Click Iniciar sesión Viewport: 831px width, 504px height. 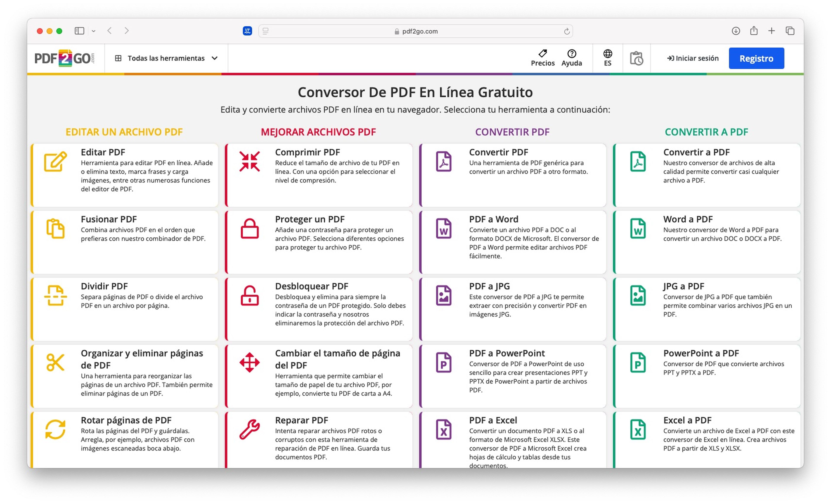[x=693, y=58]
